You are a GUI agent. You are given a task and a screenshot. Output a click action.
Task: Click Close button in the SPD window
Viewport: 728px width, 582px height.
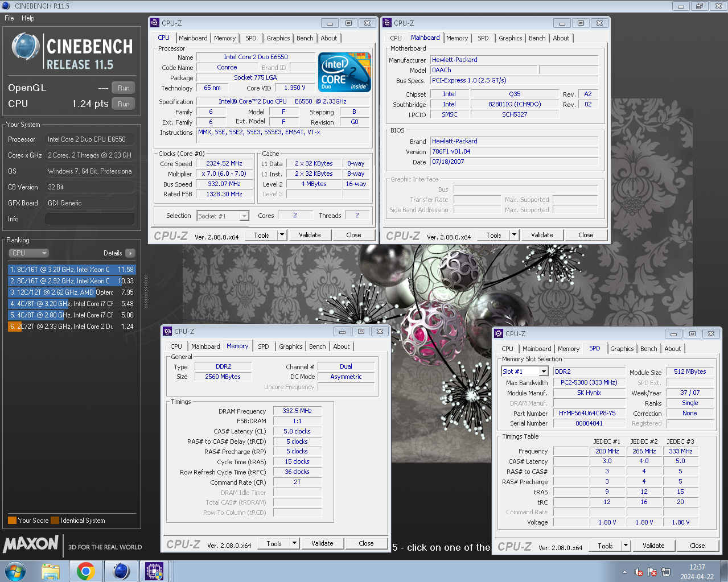pyautogui.click(x=697, y=546)
